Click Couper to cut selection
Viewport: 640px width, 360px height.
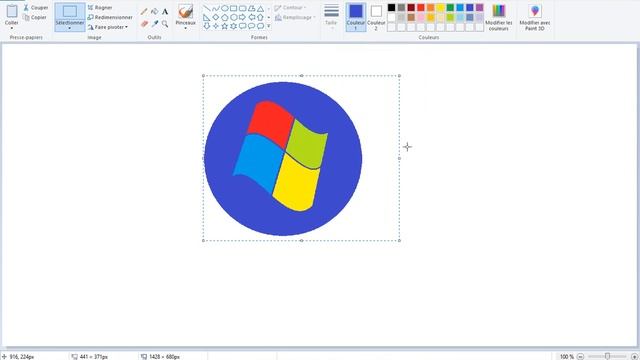36,8
